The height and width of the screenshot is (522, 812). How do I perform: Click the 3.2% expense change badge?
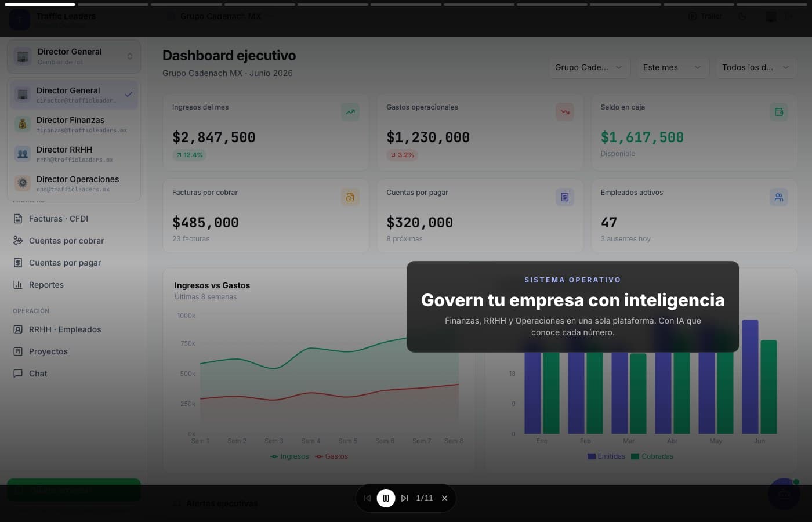click(403, 155)
